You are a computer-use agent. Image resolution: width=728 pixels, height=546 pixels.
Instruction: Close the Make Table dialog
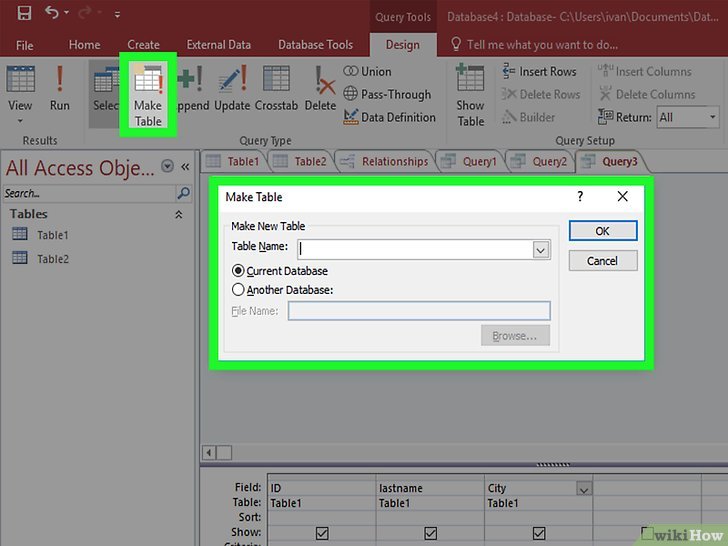pos(623,196)
